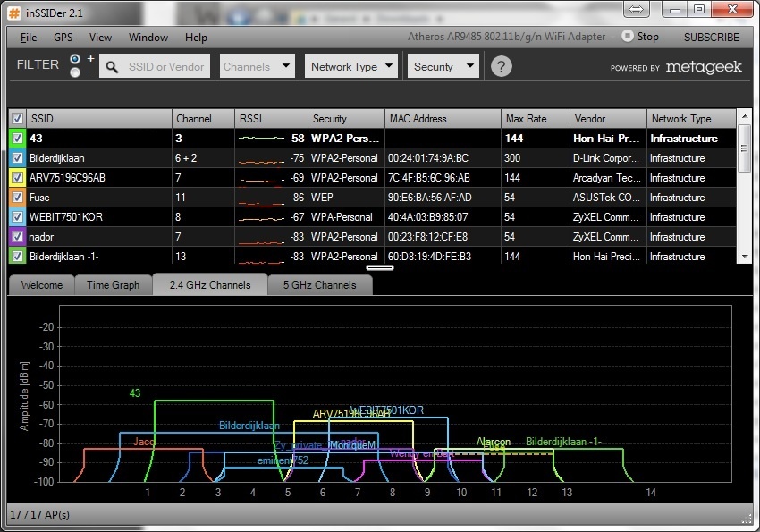Select the minus filter radio button
This screenshot has height=532, width=760.
tap(75, 72)
